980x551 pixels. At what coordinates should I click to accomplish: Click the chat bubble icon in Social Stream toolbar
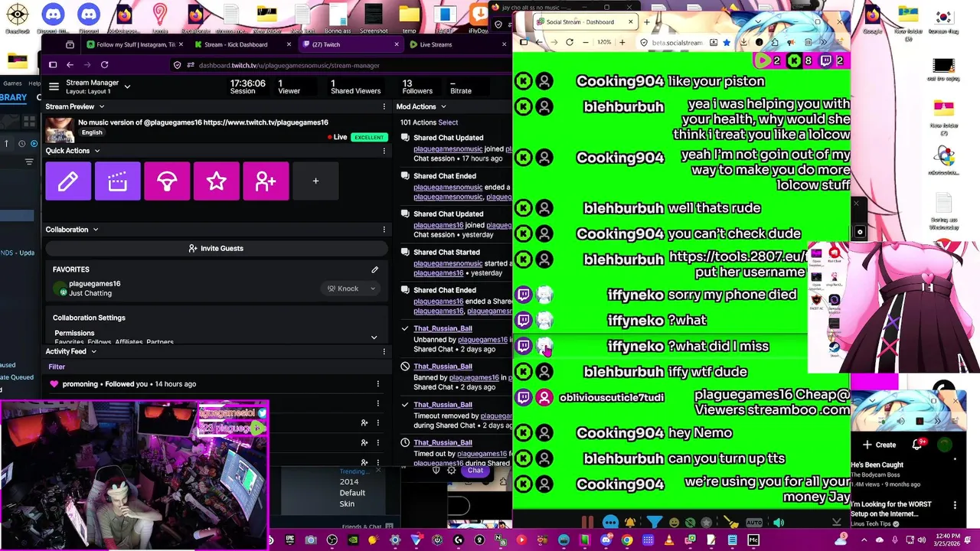tap(610, 523)
